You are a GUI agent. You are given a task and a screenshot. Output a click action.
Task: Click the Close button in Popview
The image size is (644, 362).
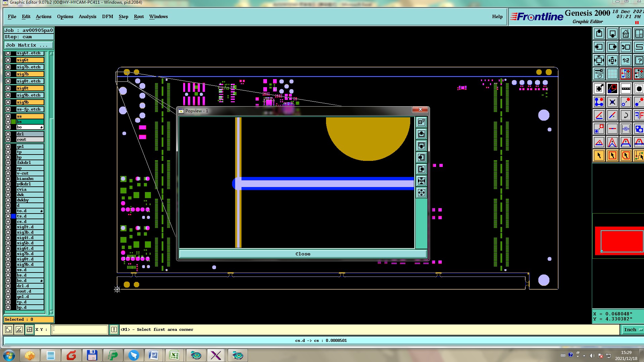tap(303, 254)
